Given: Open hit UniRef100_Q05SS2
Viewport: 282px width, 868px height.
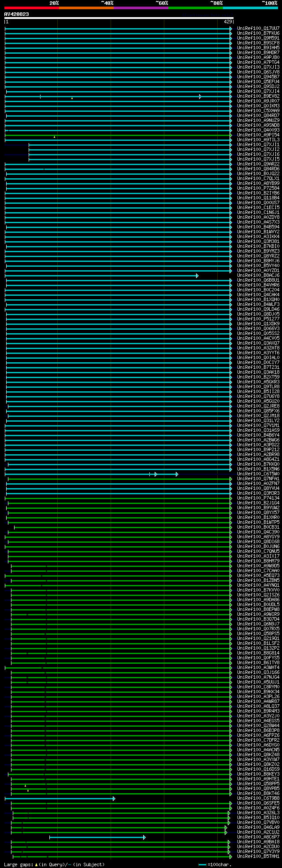Looking at the screenshot, I should coord(258,334).
